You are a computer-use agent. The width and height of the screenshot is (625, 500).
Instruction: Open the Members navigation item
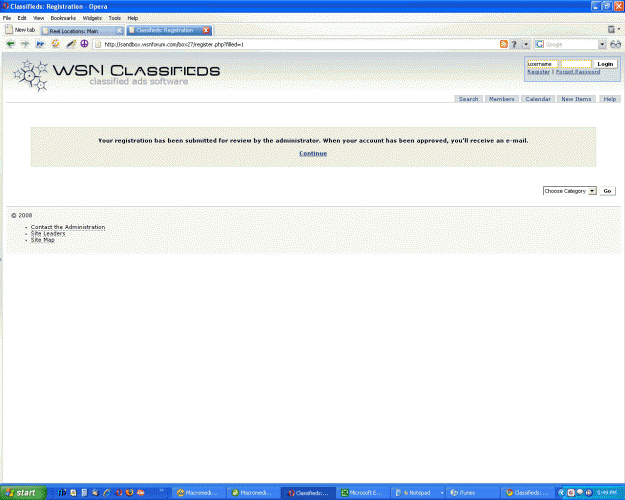[x=501, y=99]
